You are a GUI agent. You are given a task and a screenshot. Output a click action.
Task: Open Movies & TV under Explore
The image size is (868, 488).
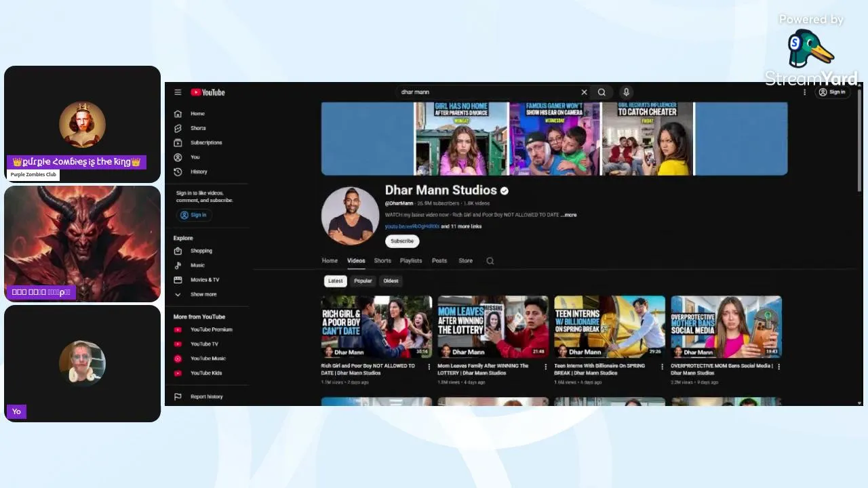pos(203,280)
